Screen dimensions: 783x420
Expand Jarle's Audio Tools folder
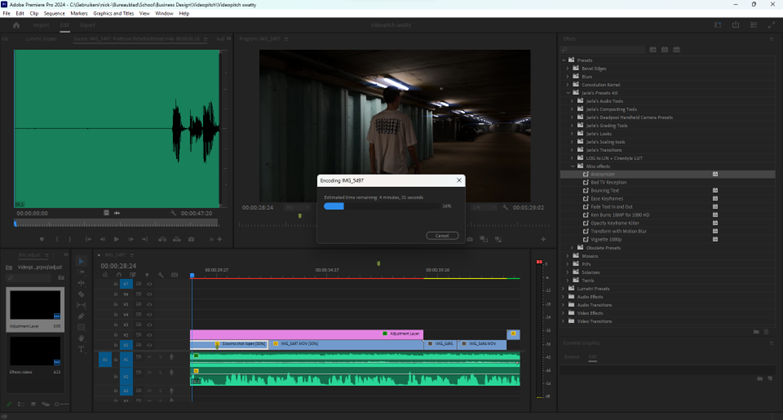coord(572,101)
